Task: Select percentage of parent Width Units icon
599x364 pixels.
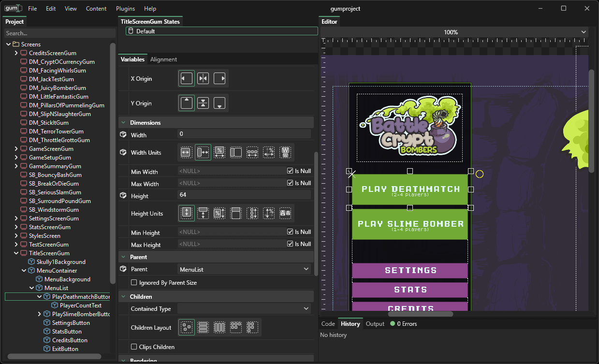Action: 219,152
